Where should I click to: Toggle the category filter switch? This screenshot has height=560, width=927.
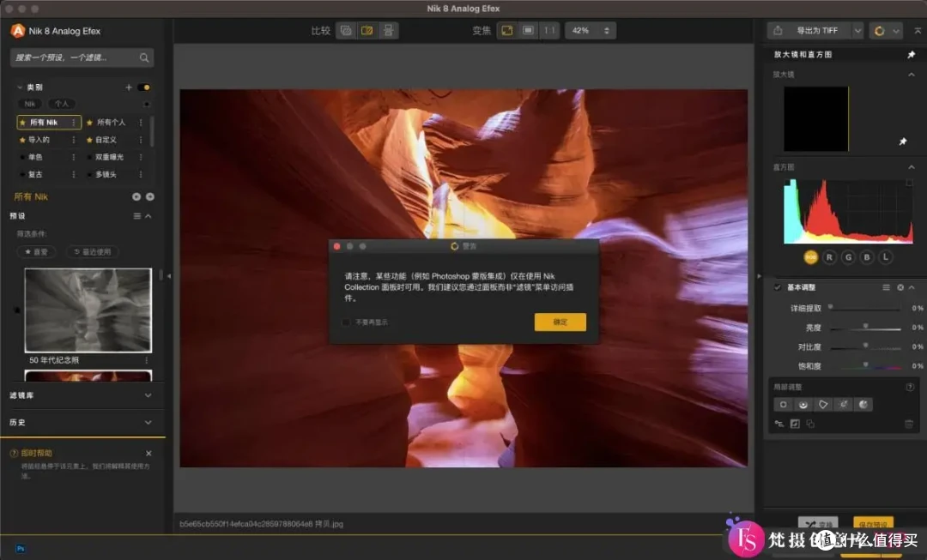click(x=143, y=87)
